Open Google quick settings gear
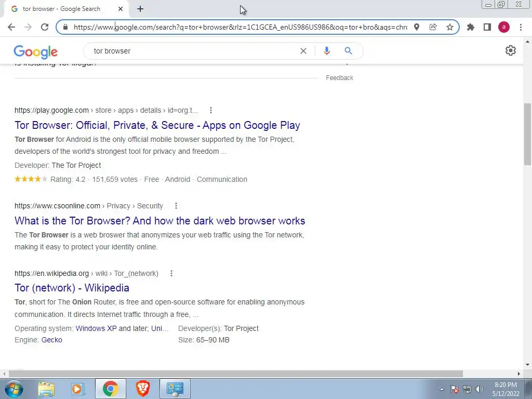The height and width of the screenshot is (399, 532). point(511,50)
